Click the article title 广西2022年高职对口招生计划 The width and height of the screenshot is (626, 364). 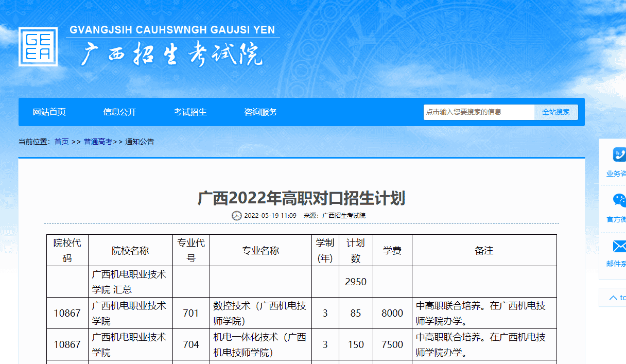(302, 198)
